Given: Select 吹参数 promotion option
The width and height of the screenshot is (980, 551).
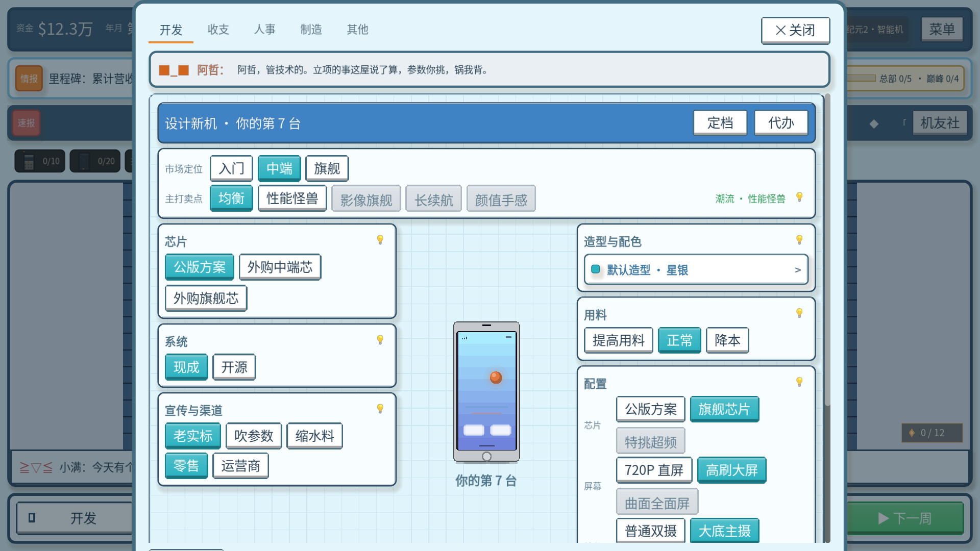Looking at the screenshot, I should (x=254, y=436).
